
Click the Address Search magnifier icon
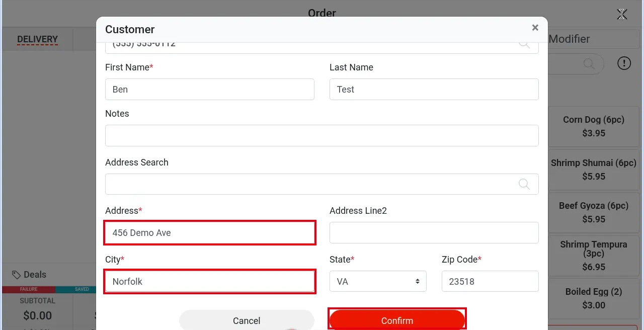[524, 184]
